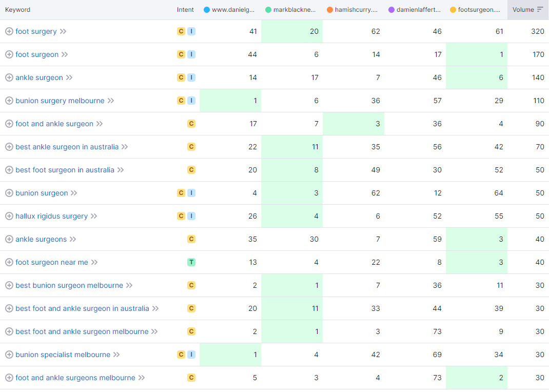
Task: Select the hamishcurry competitor column header
Action: 356,10
